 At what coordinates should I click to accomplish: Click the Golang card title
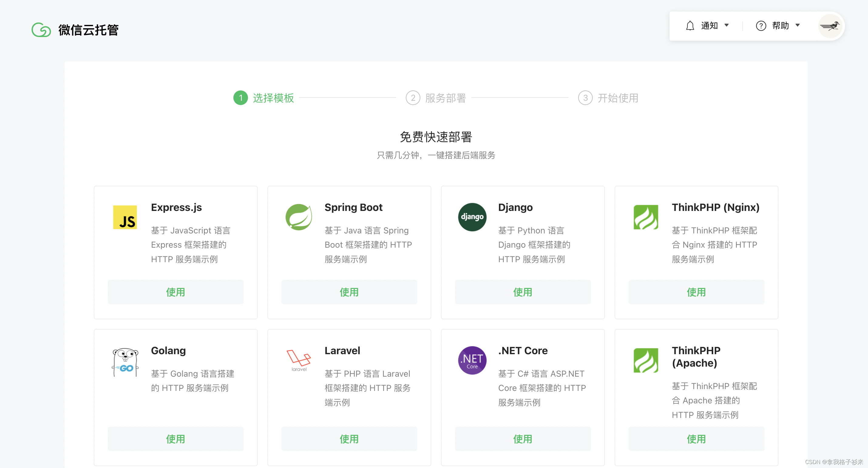click(x=168, y=351)
